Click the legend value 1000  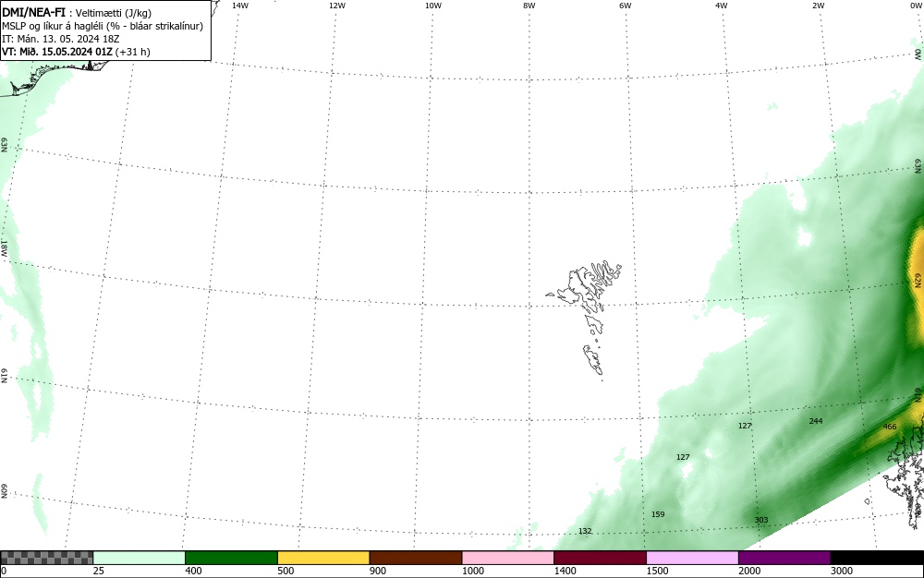472,571
